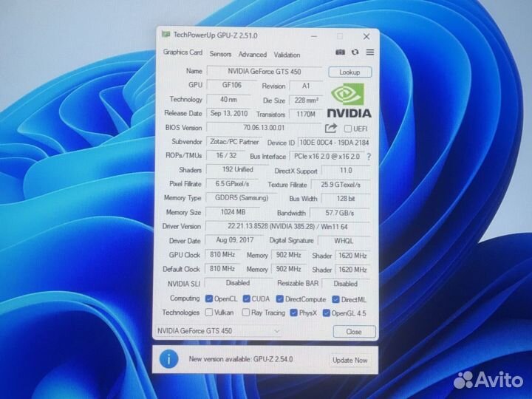
Task: Open the Validation tab
Action: tap(287, 55)
